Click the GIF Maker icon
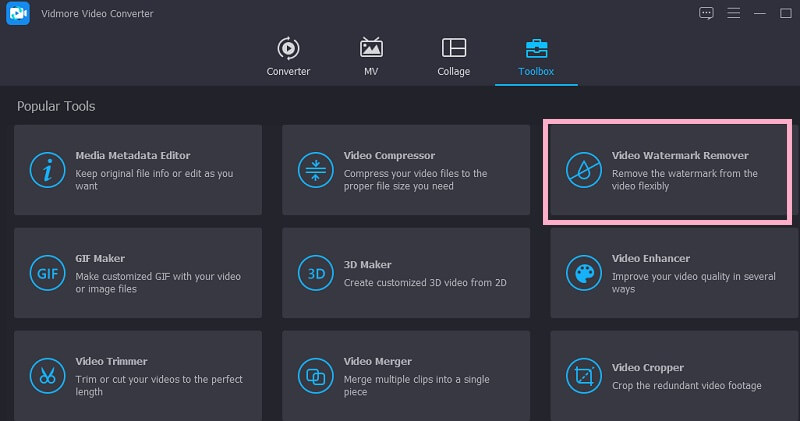Screen dimensions: 800x421 pos(46,273)
